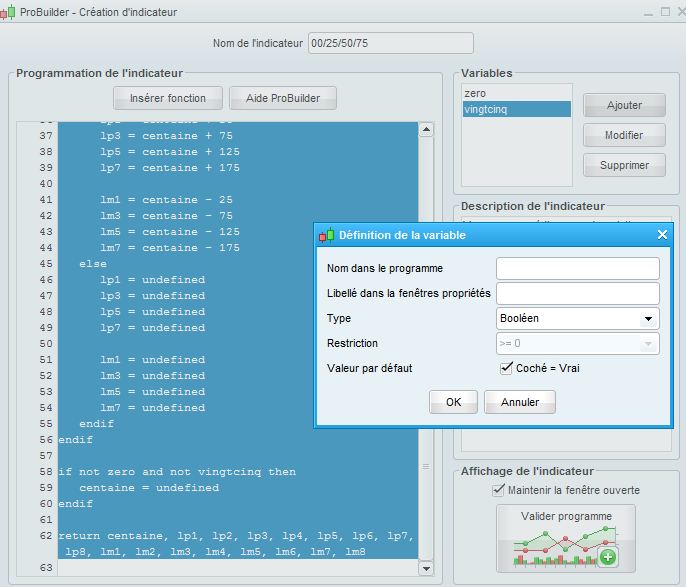The width and height of the screenshot is (686, 587).
Task: Click the Valider programme button
Action: (566, 538)
